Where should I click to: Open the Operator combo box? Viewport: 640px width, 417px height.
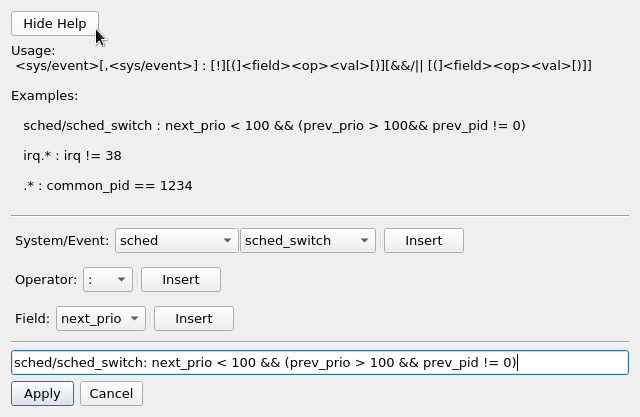pos(108,279)
